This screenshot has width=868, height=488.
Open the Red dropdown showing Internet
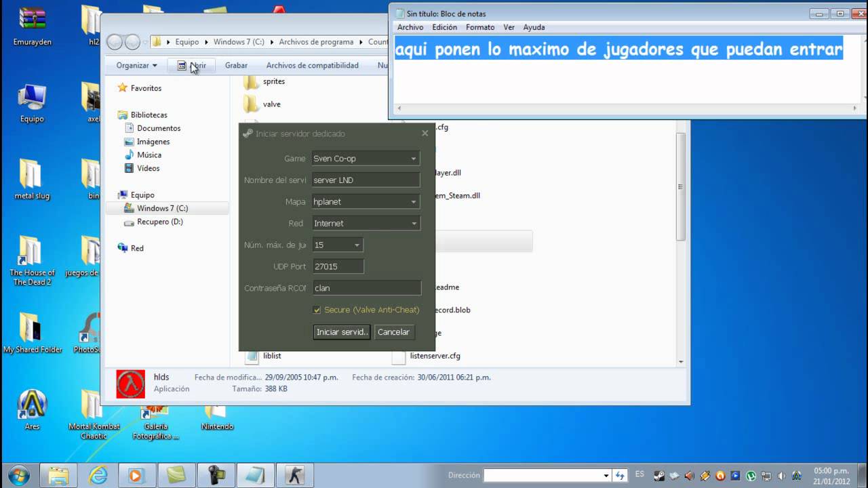[366, 223]
